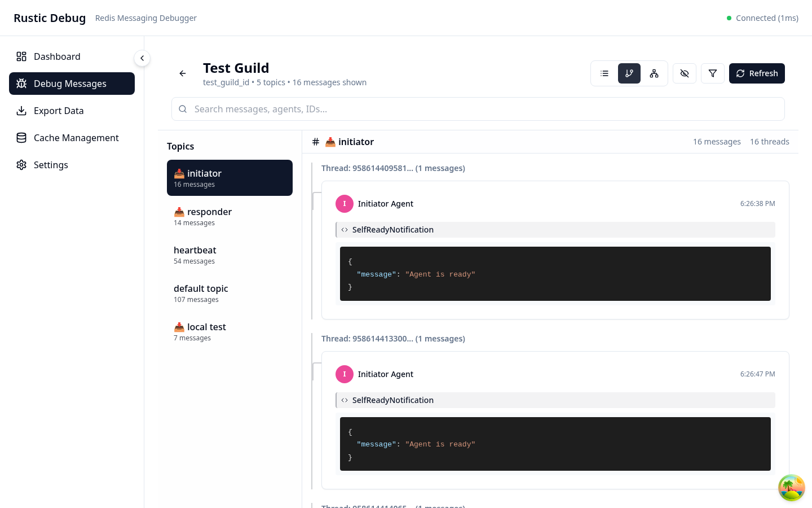Open the default topic channel
Viewport: 812px width, 508px height.
point(230,293)
